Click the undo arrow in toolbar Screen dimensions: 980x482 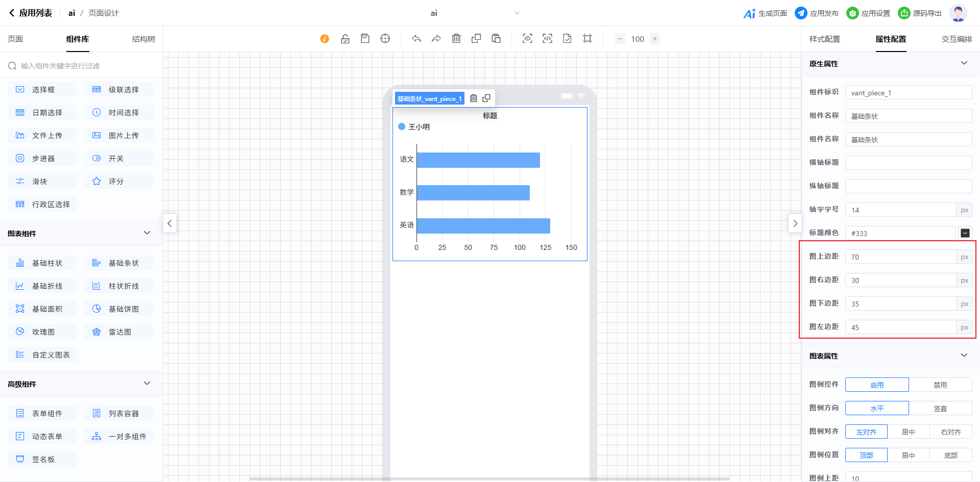click(x=416, y=39)
